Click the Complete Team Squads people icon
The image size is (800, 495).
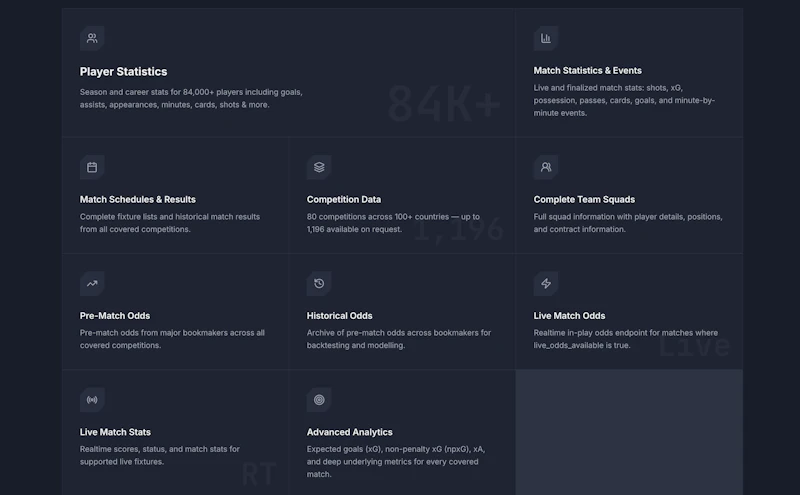tap(546, 167)
